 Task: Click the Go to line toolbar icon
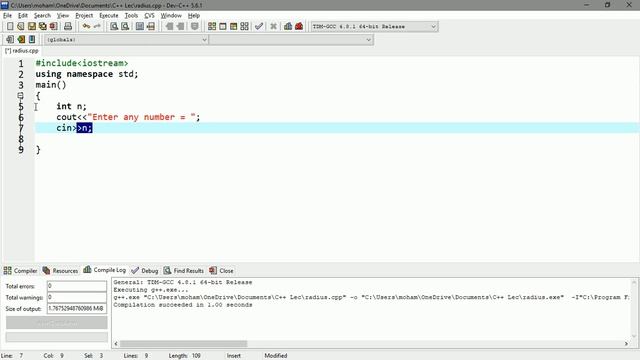[151, 27]
